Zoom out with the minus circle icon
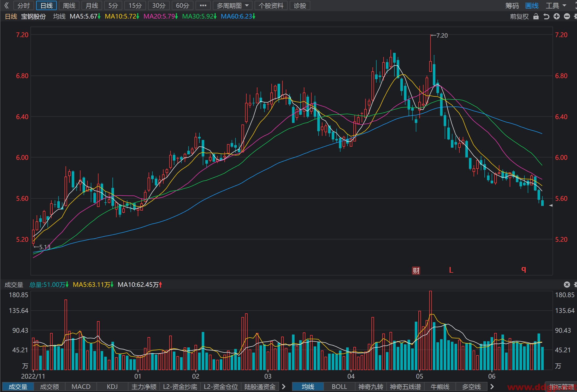Image resolution: width=577 pixels, height=392 pixels. coord(567,16)
